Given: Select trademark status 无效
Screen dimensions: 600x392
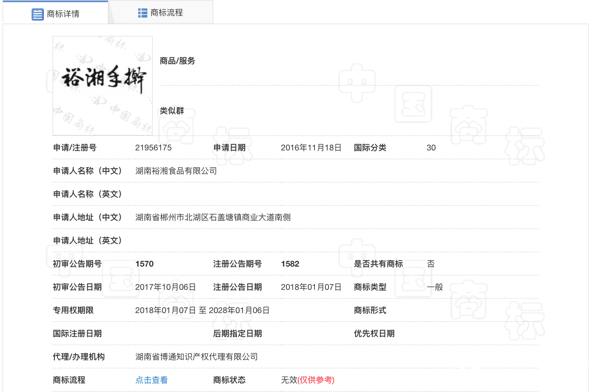Looking at the screenshot, I should click(x=289, y=380).
